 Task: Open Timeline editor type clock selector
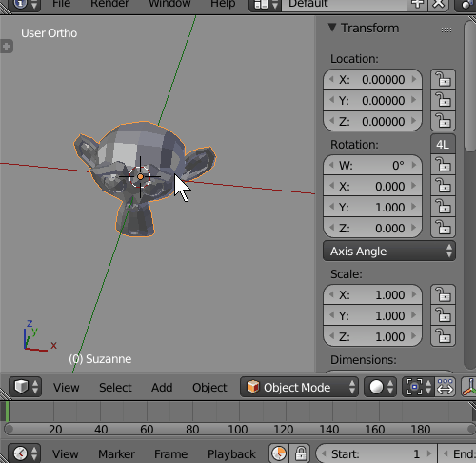(25, 453)
